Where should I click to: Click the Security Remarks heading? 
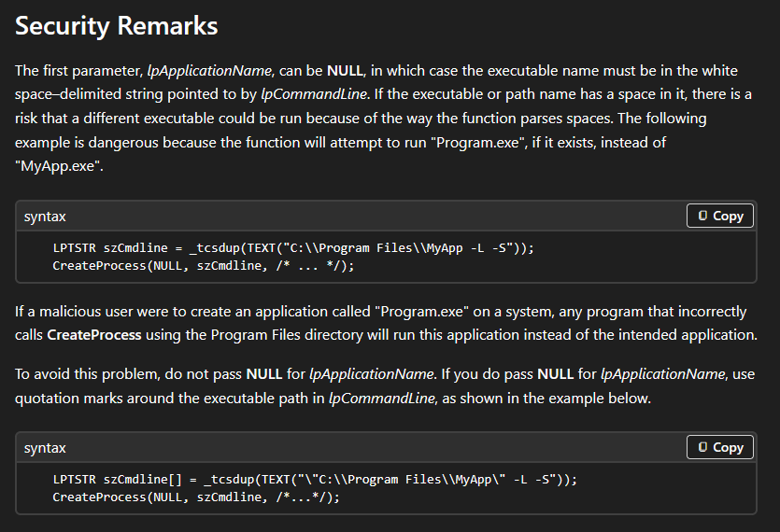[x=117, y=25]
